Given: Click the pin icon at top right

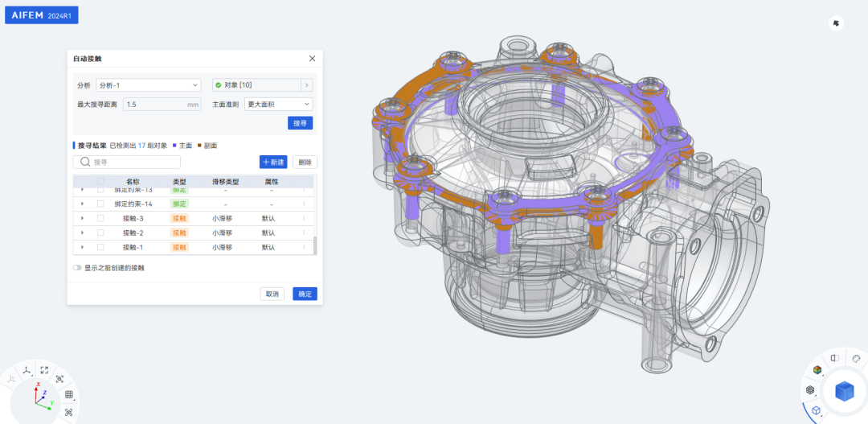Looking at the screenshot, I should click(x=836, y=23).
